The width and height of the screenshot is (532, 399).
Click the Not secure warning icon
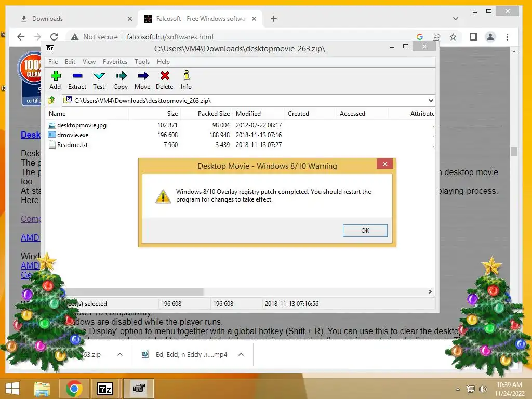coord(75,37)
